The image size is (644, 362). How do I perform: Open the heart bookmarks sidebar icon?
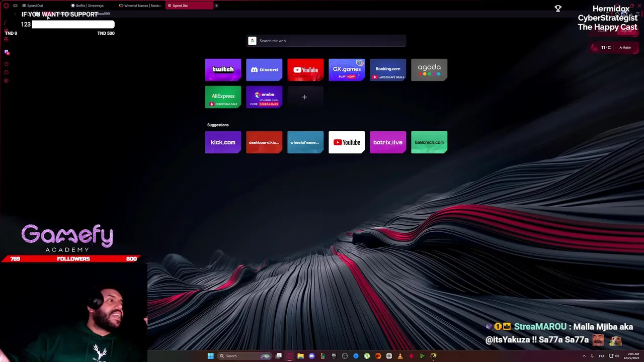(x=6, y=72)
